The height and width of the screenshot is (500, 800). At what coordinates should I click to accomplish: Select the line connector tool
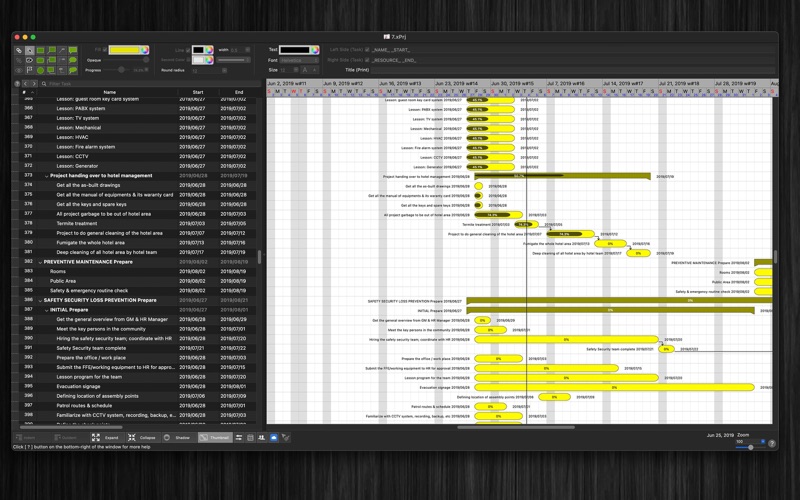(x=62, y=50)
